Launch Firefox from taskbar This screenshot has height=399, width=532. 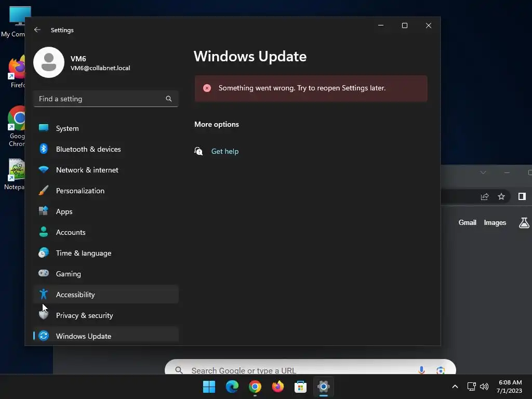pyautogui.click(x=278, y=387)
